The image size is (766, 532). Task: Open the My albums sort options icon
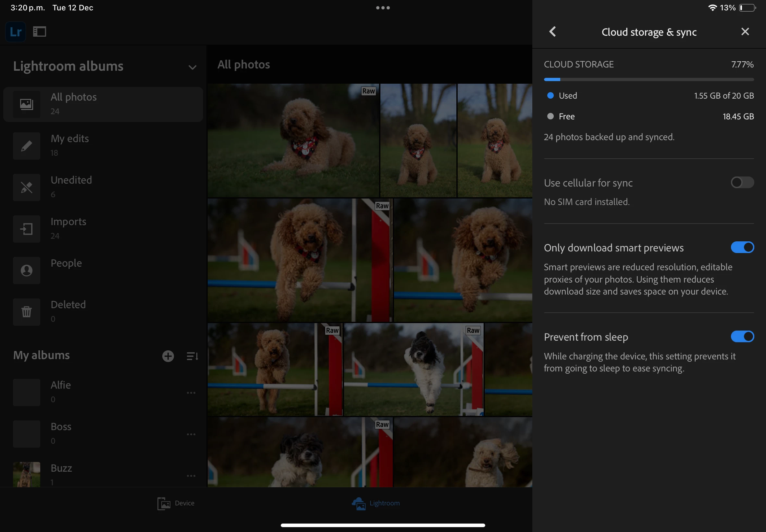point(192,356)
